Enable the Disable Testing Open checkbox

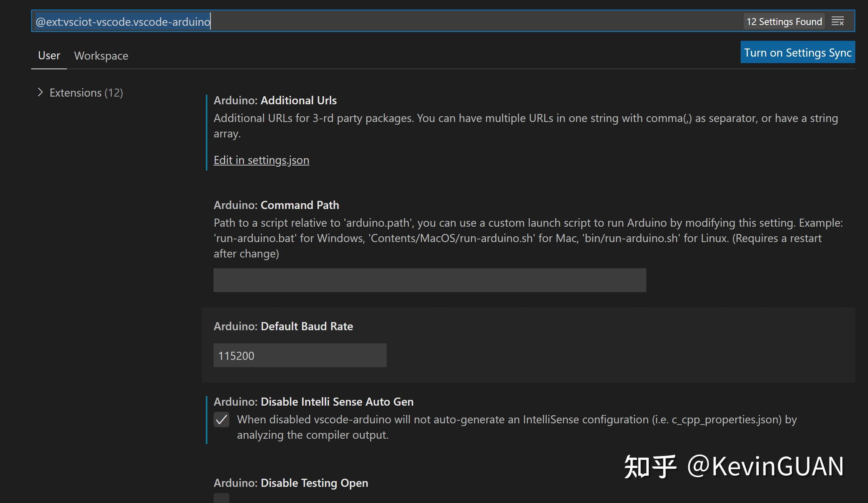[x=221, y=498]
